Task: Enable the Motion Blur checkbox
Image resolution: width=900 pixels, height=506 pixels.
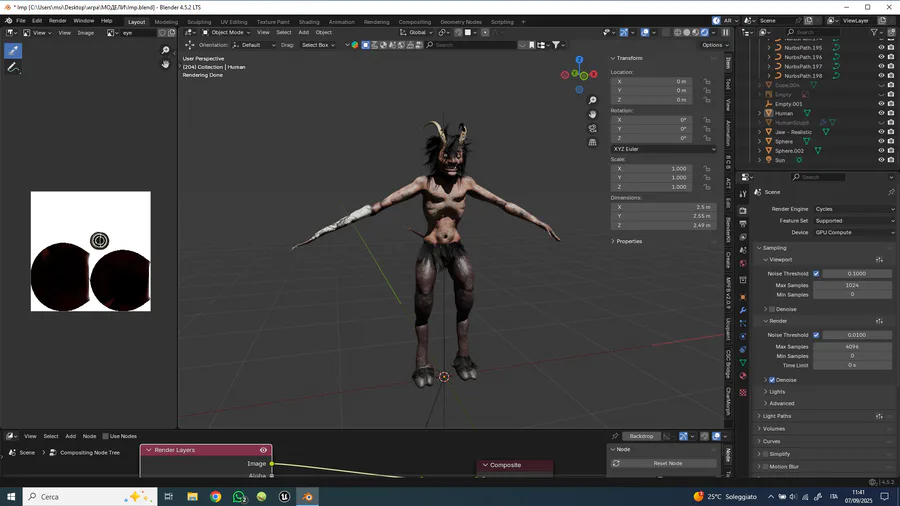Action: point(765,466)
